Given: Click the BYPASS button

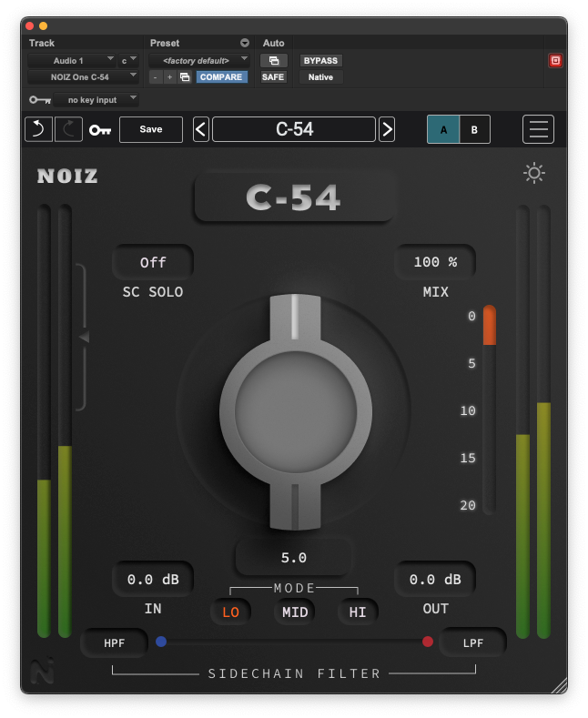Looking at the screenshot, I should tap(320, 61).
